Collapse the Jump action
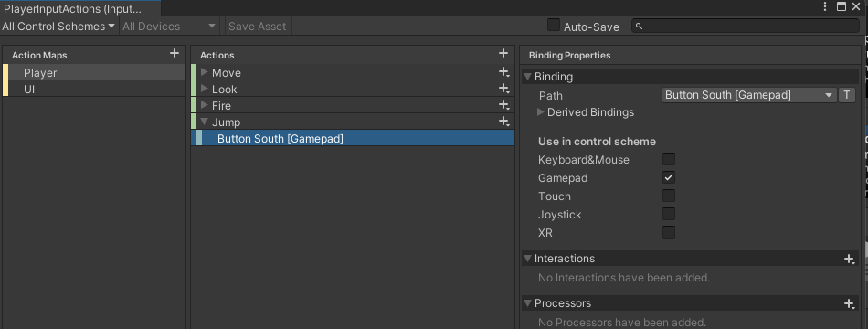The image size is (868, 329). (x=205, y=122)
